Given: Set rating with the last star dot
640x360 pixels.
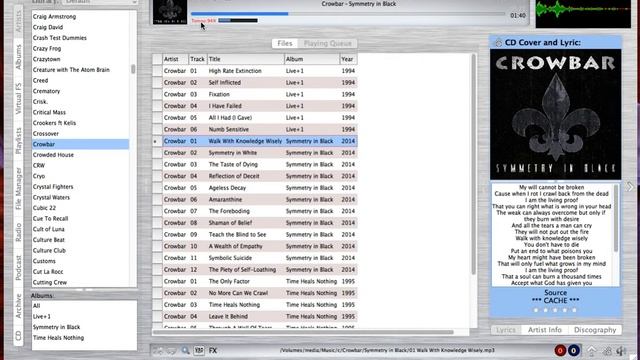Looking at the screenshot, I should click(x=574, y=310).
